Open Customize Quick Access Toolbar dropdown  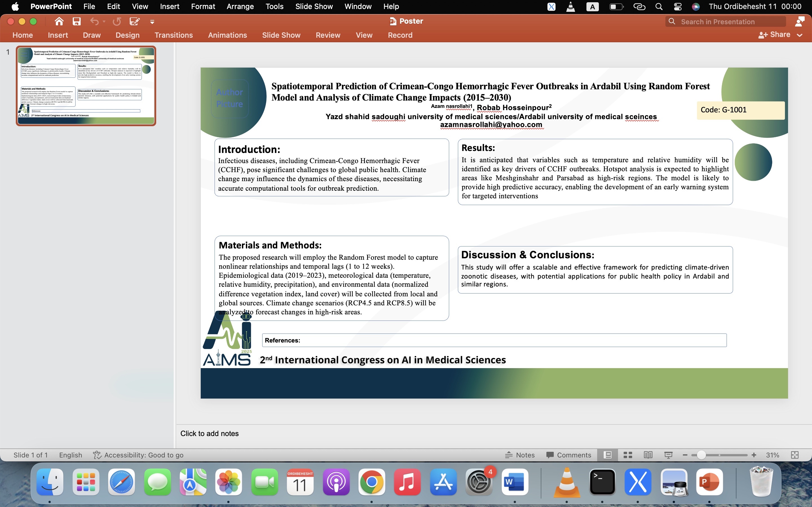tap(152, 22)
